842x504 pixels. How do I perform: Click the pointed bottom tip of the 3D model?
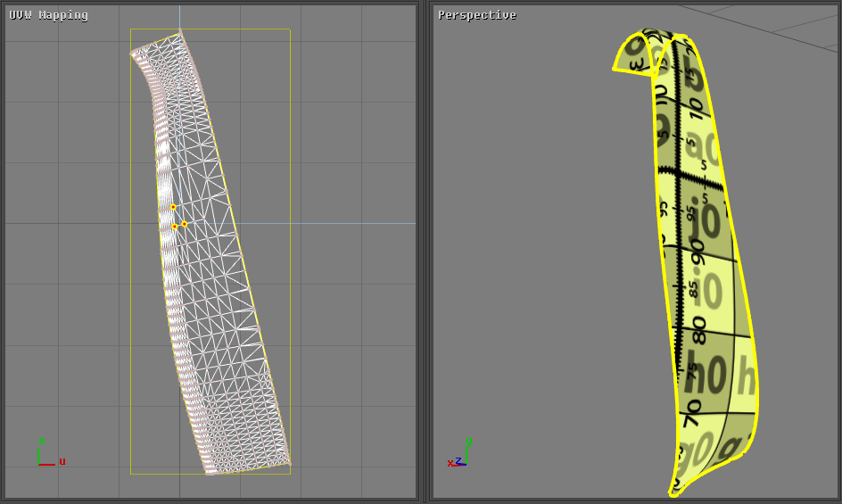672,492
